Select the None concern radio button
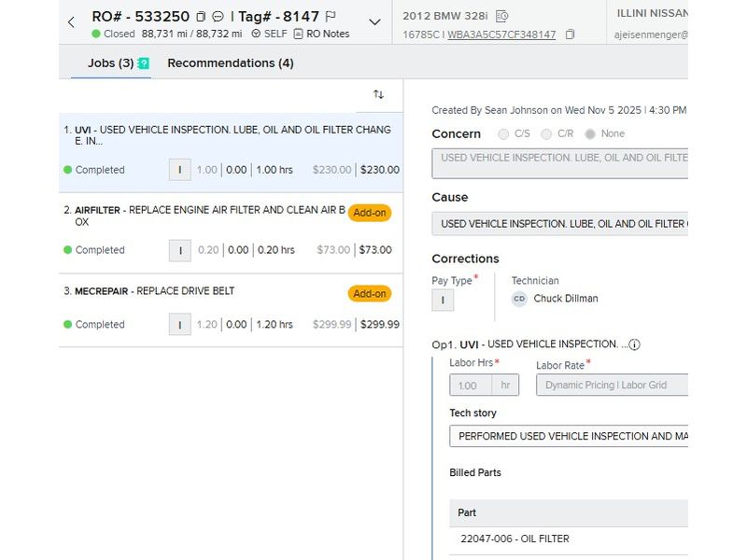 pos(590,133)
